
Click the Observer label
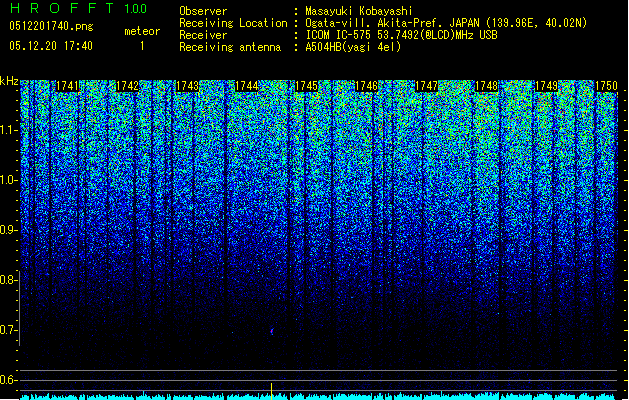coord(203,11)
